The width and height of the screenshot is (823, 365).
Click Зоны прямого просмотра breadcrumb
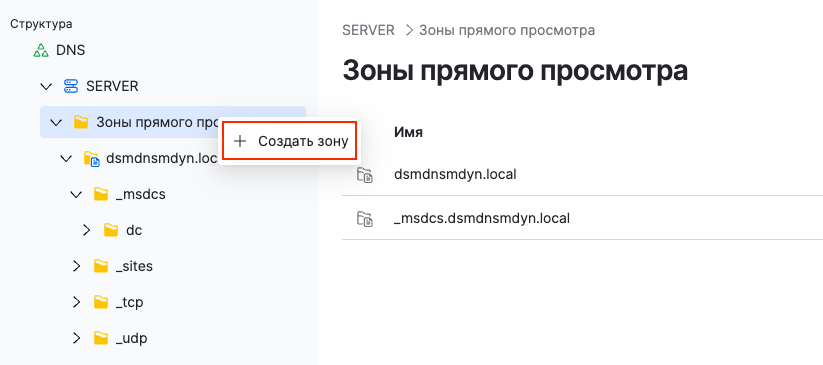[507, 30]
